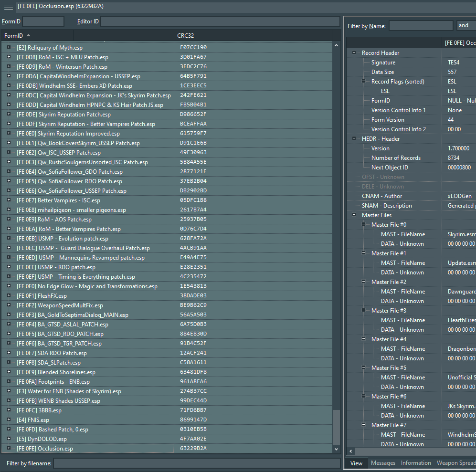Click the CRC32 value F07CC190

193,47
